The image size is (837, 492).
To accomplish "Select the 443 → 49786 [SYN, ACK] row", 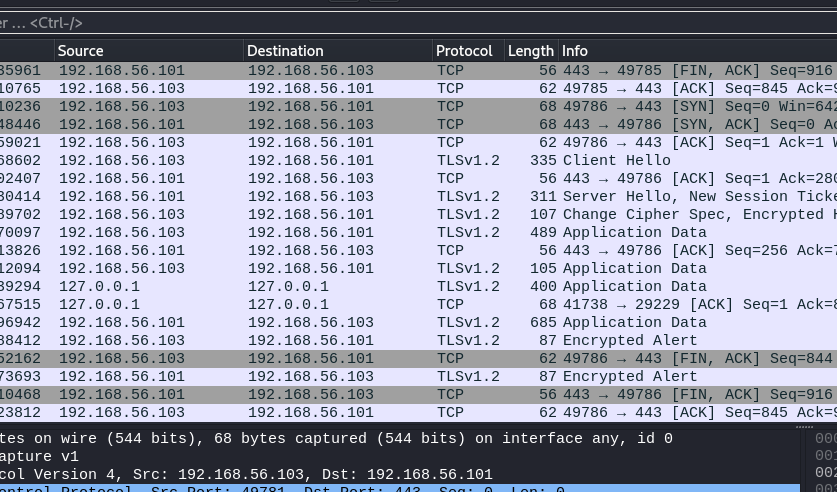I will pyautogui.click(x=418, y=124).
